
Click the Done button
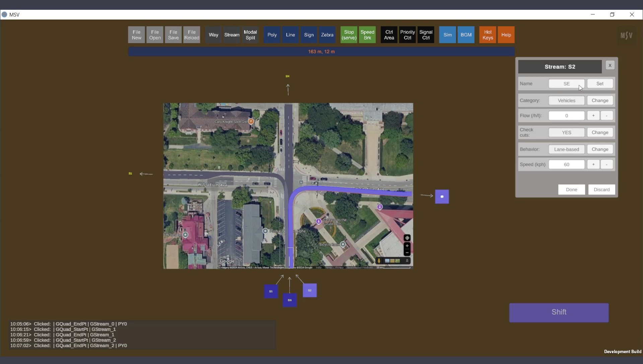[571, 190]
